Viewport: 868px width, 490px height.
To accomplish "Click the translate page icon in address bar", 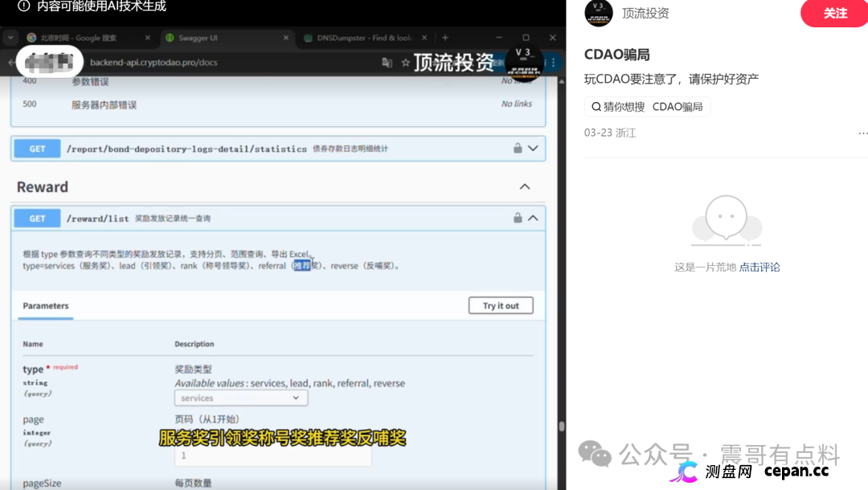I will tap(387, 63).
